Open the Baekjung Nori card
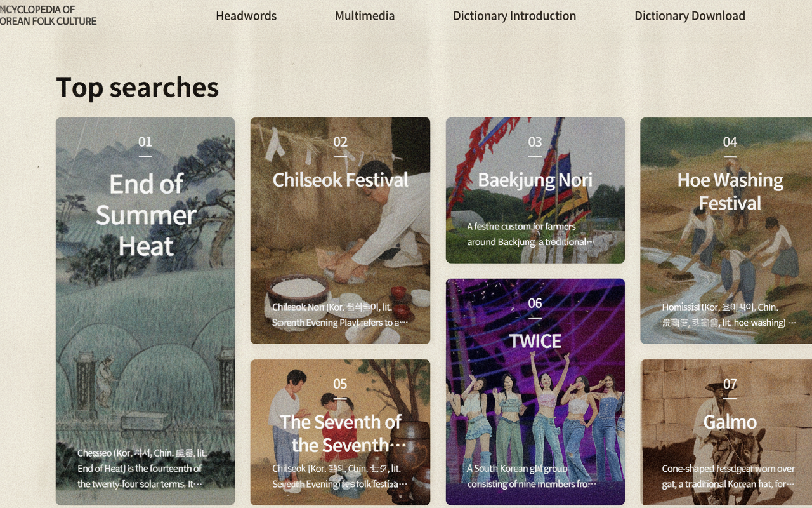Image resolution: width=812 pixels, height=508 pixels. tap(535, 190)
